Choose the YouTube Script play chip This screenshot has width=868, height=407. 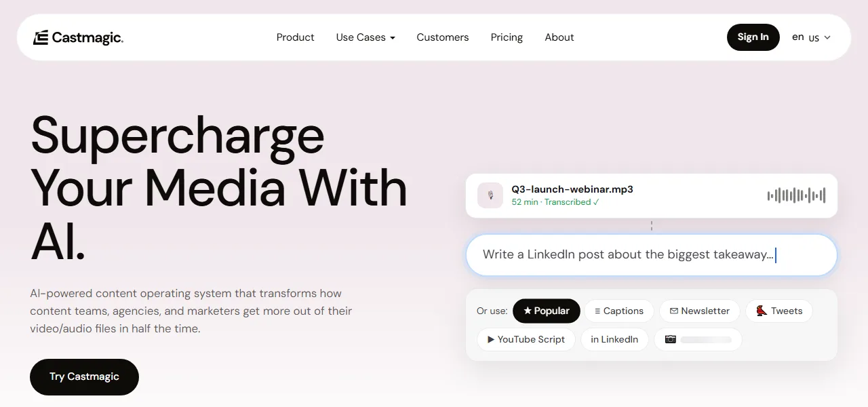tap(526, 339)
